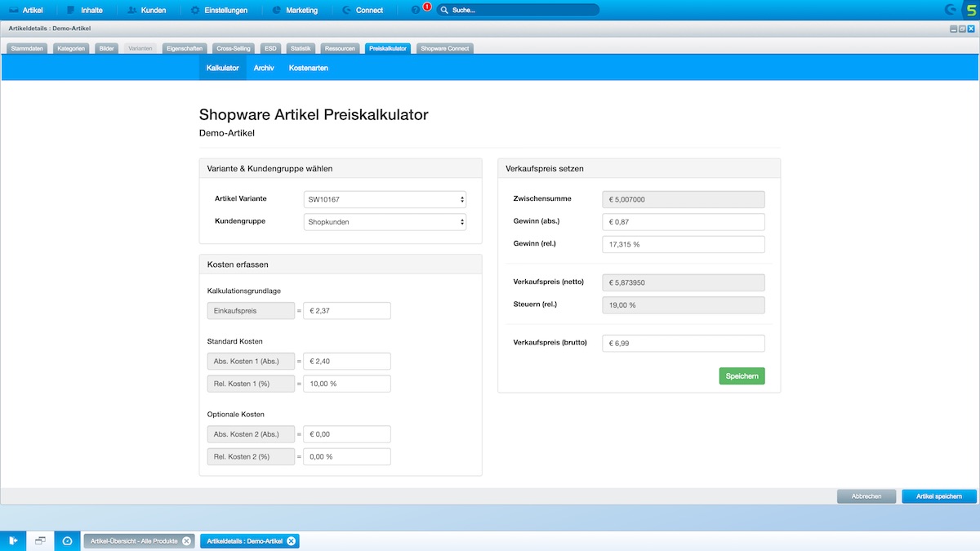
Task: Open the dashboard gauge icon in taskbar
Action: point(67,540)
